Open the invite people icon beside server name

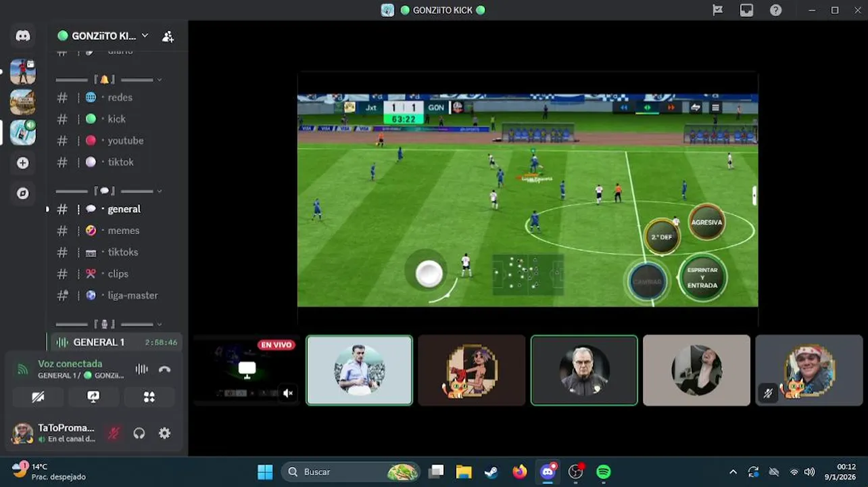168,37
